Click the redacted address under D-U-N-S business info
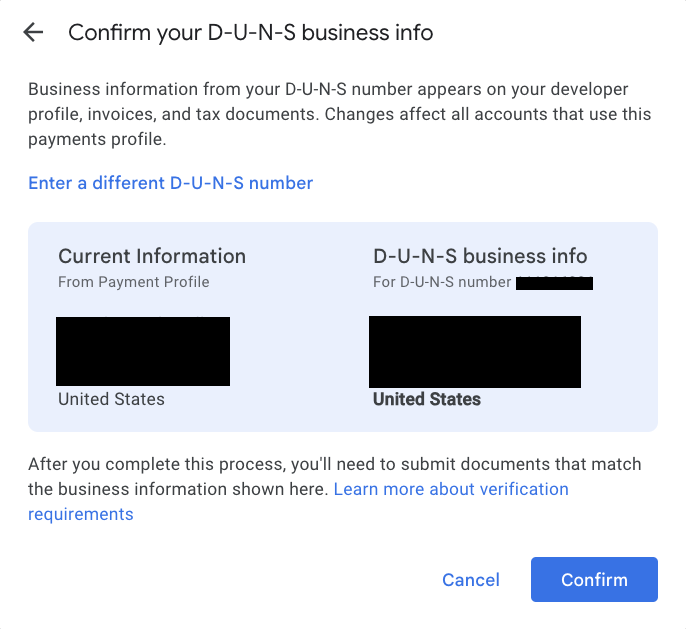Screen dimensions: 686x629 coord(475,352)
